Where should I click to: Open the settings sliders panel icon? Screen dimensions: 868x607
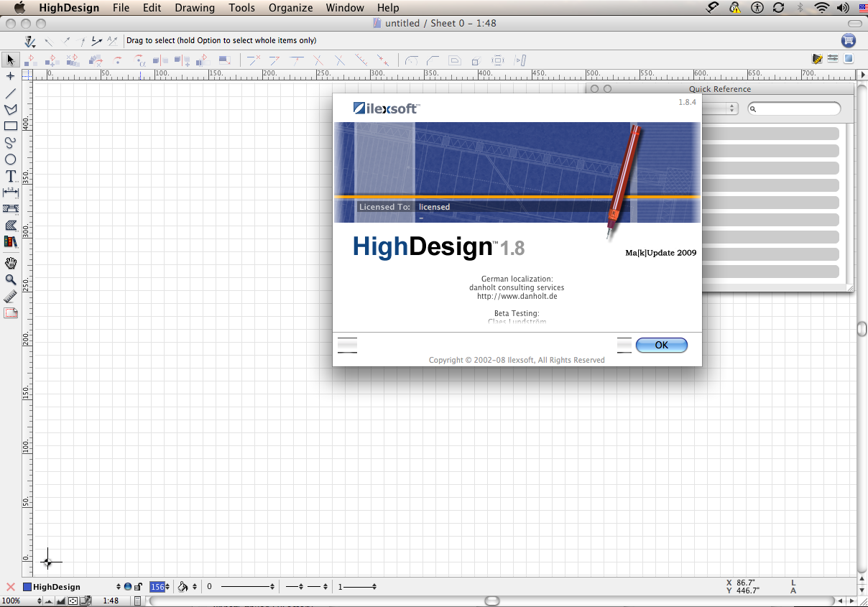point(833,59)
